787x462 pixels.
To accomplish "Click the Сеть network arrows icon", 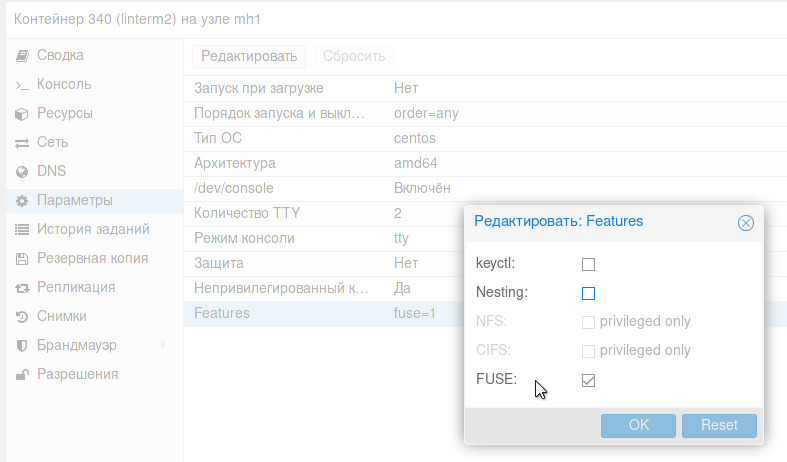I will tap(22, 143).
